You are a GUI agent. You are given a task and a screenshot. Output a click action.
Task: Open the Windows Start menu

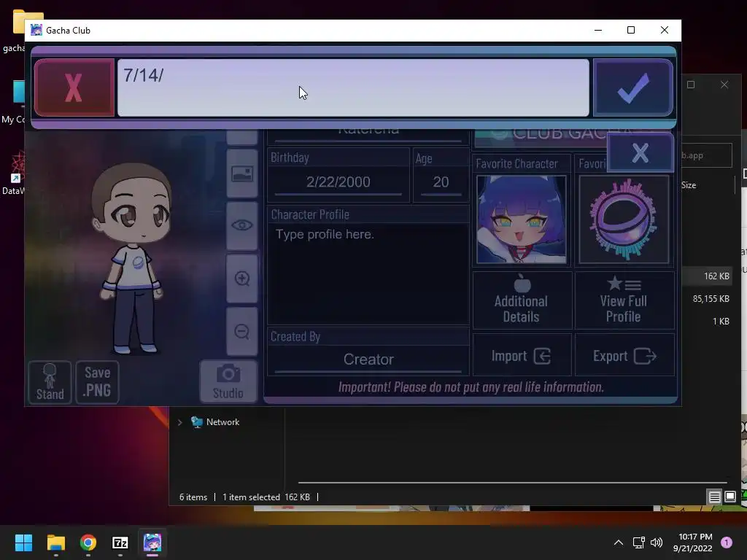click(23, 542)
